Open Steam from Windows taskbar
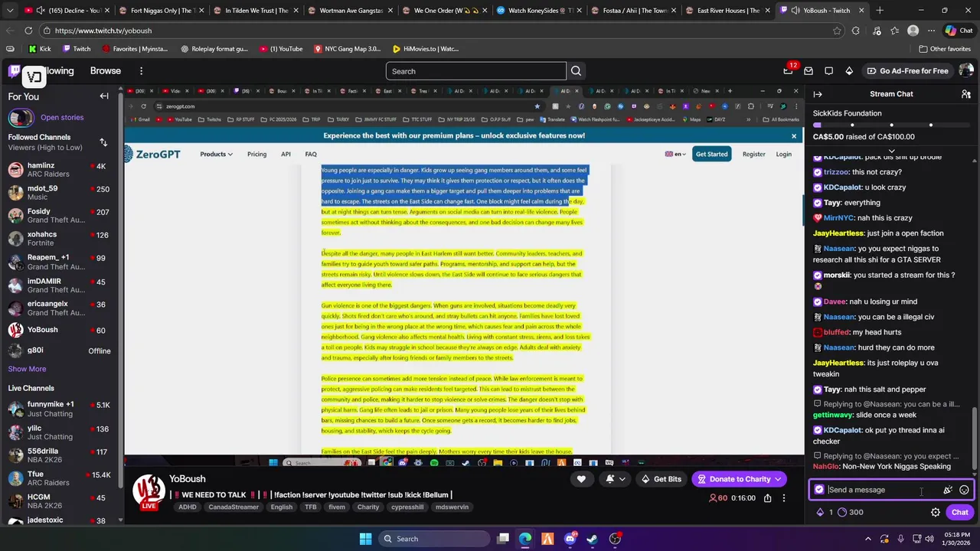 click(x=592, y=539)
